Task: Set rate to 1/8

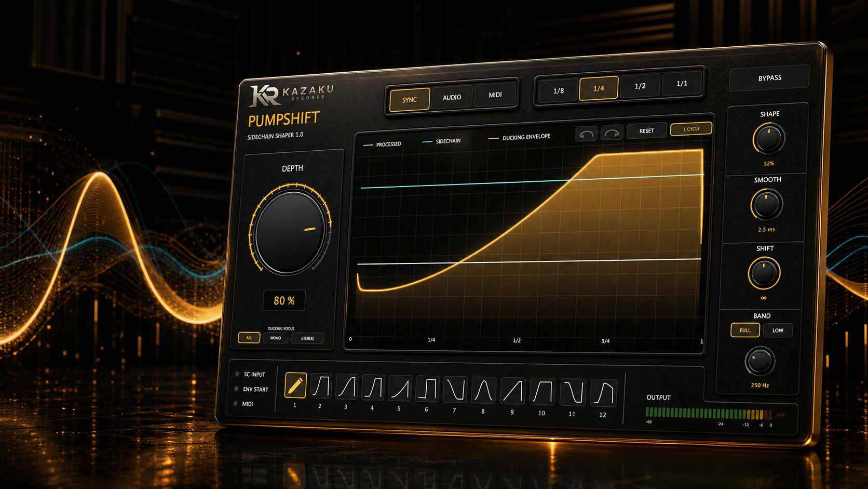Action: click(x=559, y=91)
